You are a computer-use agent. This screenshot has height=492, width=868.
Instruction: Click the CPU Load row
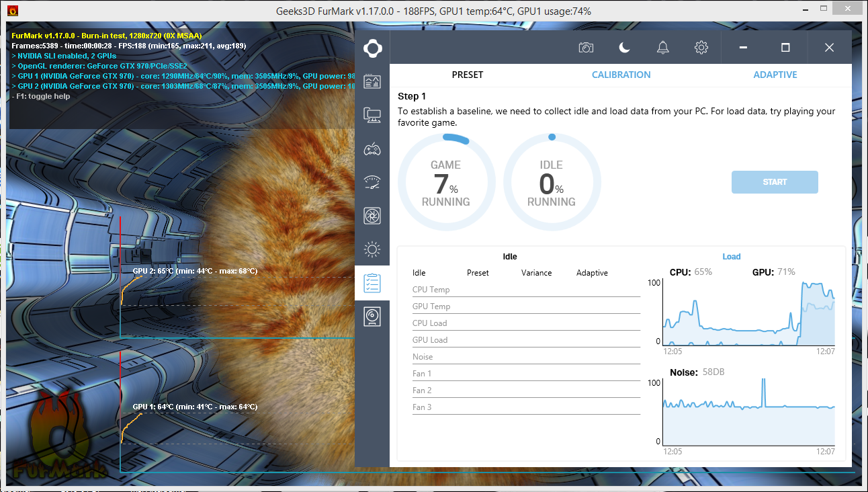[526, 323]
